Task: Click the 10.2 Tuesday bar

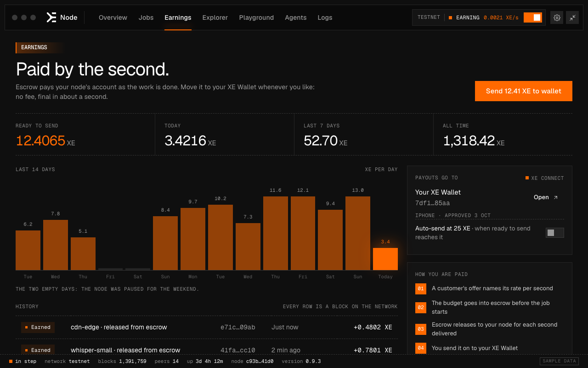Action: (x=220, y=237)
